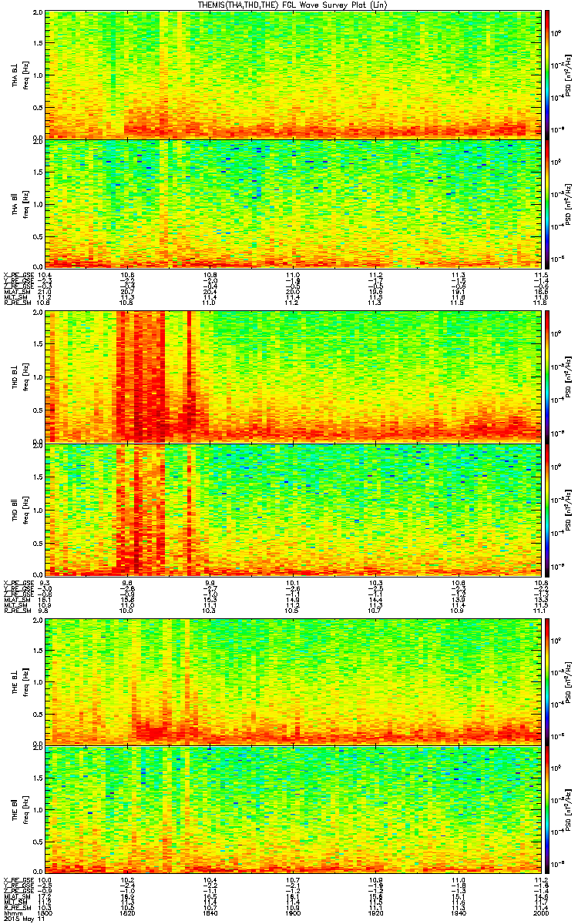Click the PSD [nT²/Hz] label beside THA B⊥ color bar
The width and height of the screenshot is (578, 924).
[x=567, y=75]
